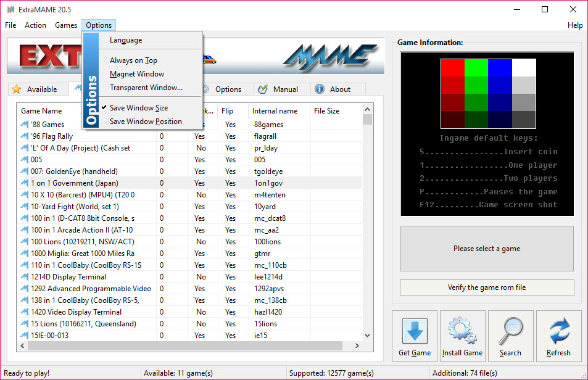Viewport: 588px width, 380px height.
Task: Click 'Additional: 74 file(s)' in status bar
Action: tap(465, 373)
